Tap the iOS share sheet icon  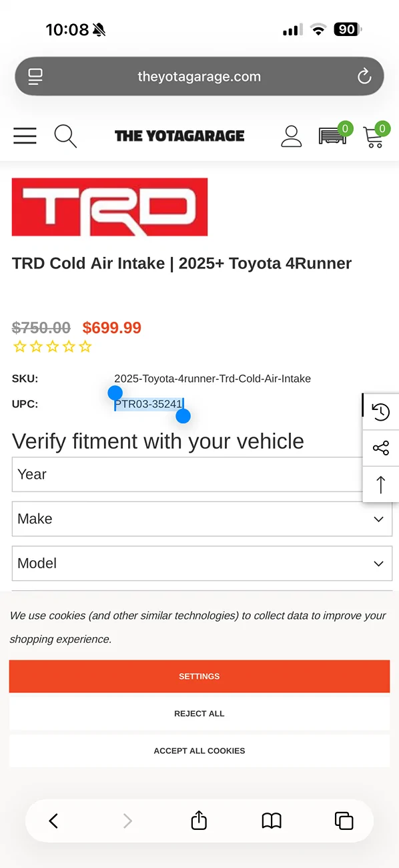198,821
